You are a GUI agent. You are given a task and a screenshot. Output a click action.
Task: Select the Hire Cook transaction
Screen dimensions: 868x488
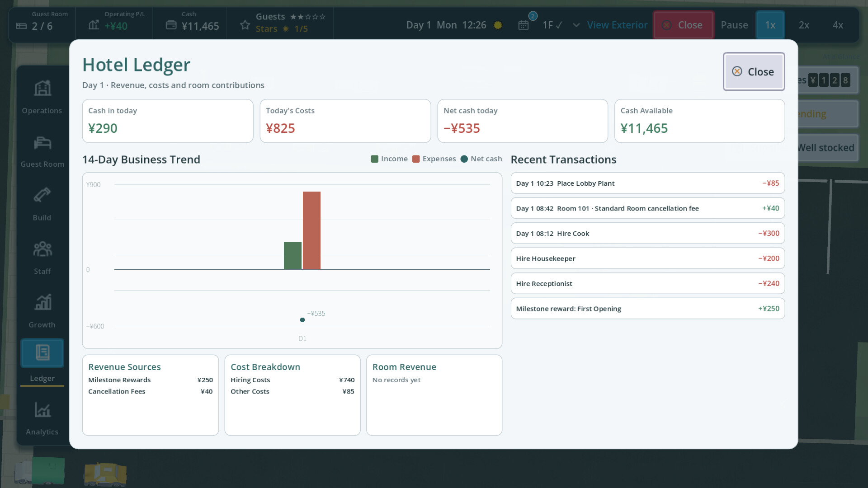(647, 233)
